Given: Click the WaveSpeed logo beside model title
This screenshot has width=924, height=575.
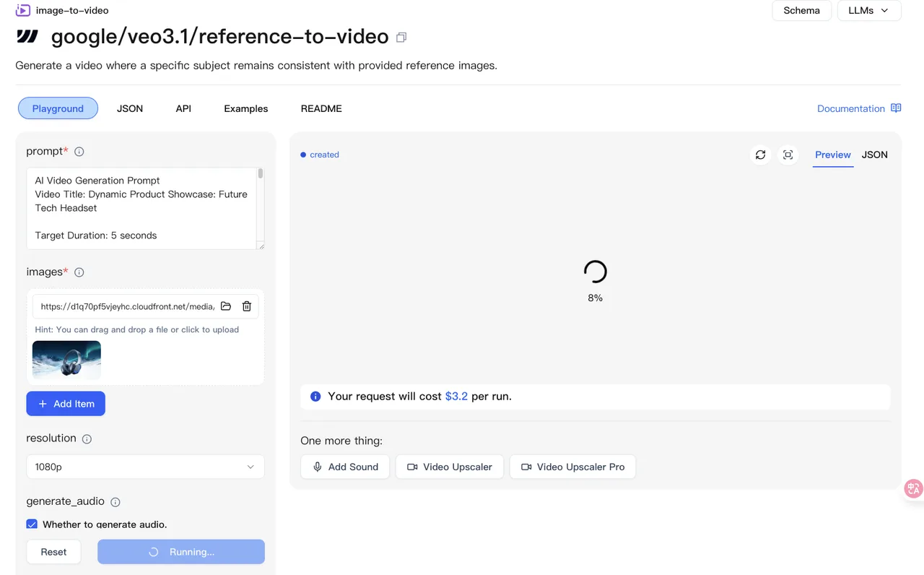Looking at the screenshot, I should tap(27, 36).
